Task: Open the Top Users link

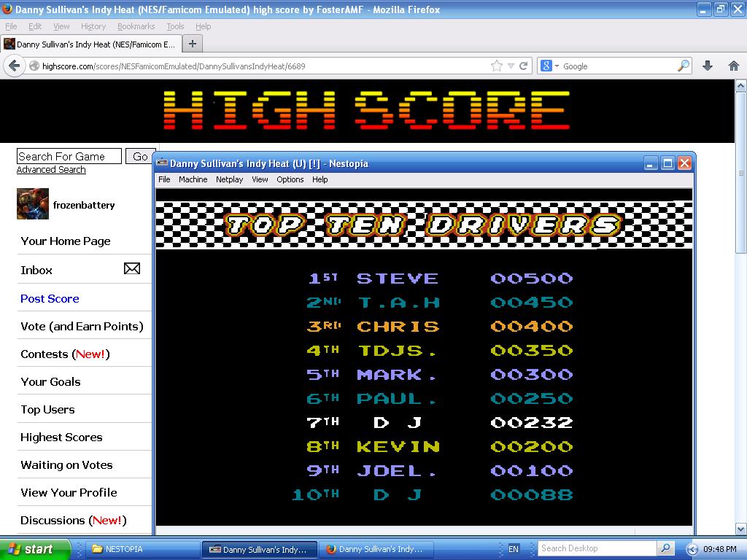Action: [x=47, y=410]
